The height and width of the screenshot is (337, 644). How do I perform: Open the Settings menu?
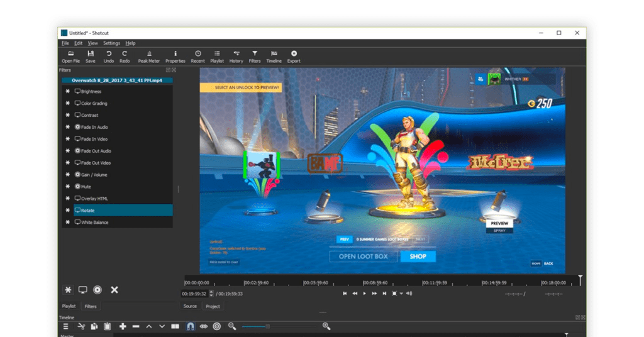pyautogui.click(x=111, y=43)
